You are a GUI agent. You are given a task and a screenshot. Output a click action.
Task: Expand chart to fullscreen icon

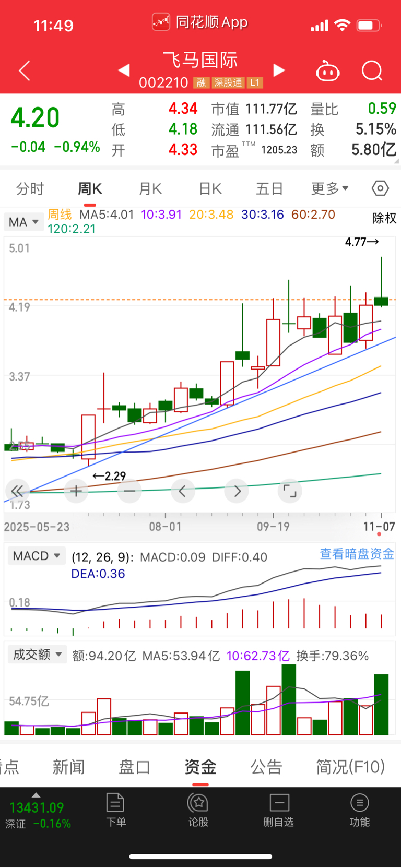pyautogui.click(x=290, y=491)
